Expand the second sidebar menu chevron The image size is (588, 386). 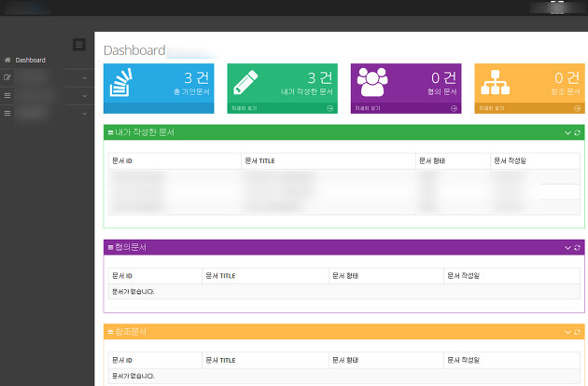[85, 95]
